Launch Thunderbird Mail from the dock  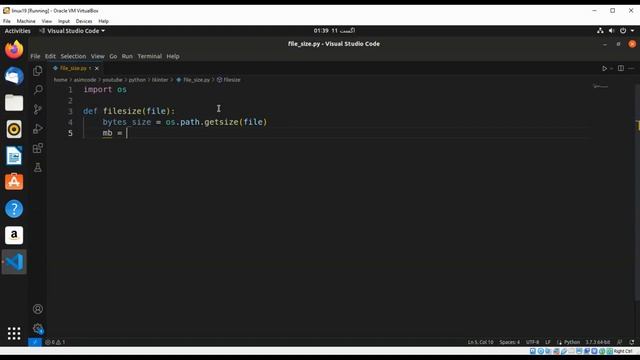pos(14,76)
